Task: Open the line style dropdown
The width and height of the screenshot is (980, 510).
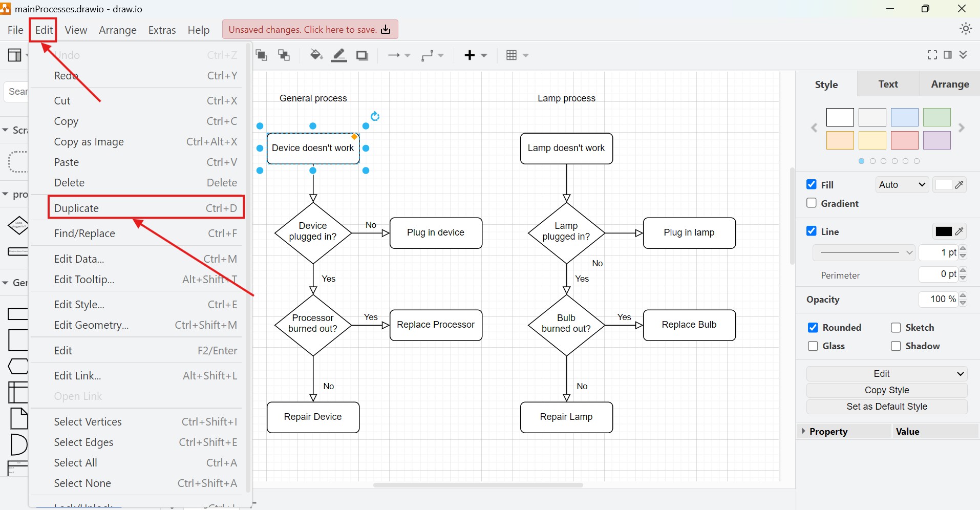Action: 865,252
